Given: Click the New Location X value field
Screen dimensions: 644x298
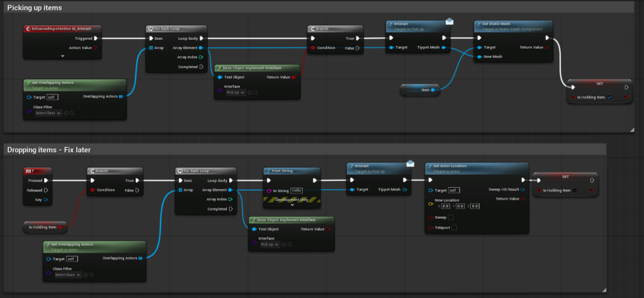Looking at the screenshot, I should [x=446, y=206].
